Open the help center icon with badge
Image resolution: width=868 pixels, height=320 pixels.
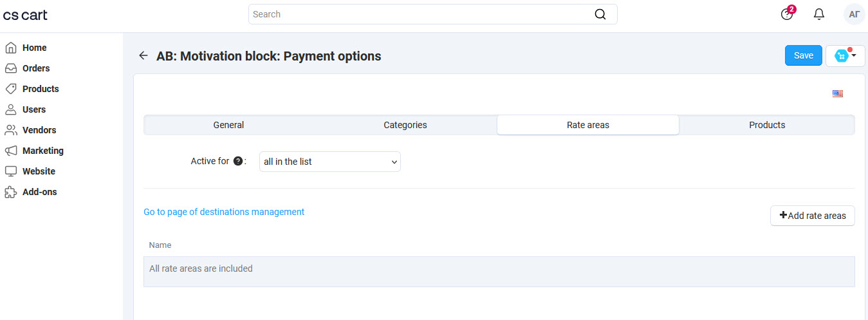787,14
